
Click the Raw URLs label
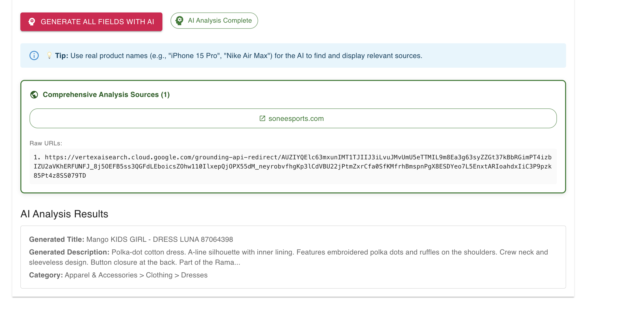click(46, 143)
